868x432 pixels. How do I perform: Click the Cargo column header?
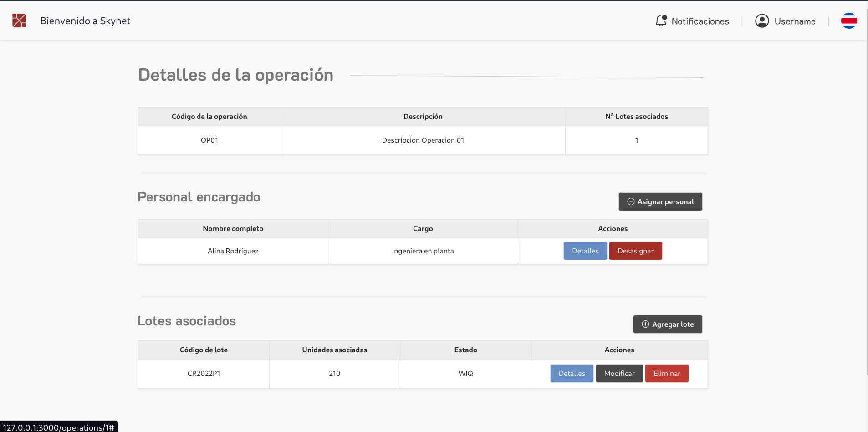click(423, 229)
